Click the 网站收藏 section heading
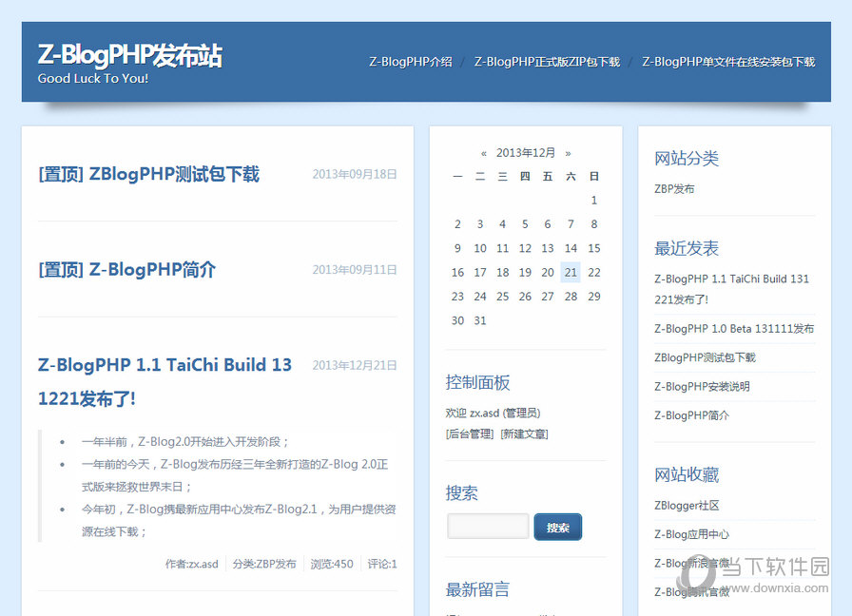Image resolution: width=852 pixels, height=616 pixels. (x=687, y=474)
